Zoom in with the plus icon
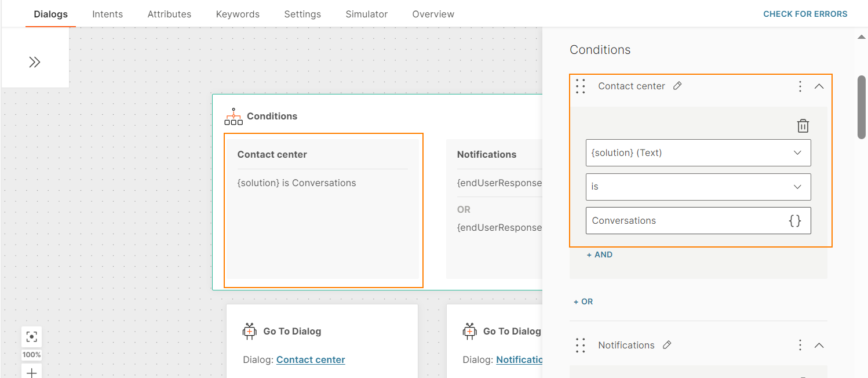Viewport: 868px width, 378px height. [32, 373]
